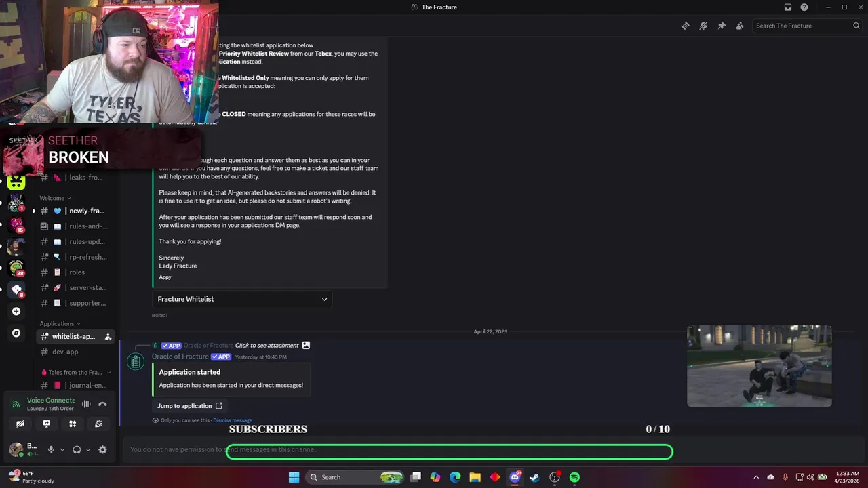Disconnect from voice channel
The height and width of the screenshot is (488, 868).
pos(102,404)
